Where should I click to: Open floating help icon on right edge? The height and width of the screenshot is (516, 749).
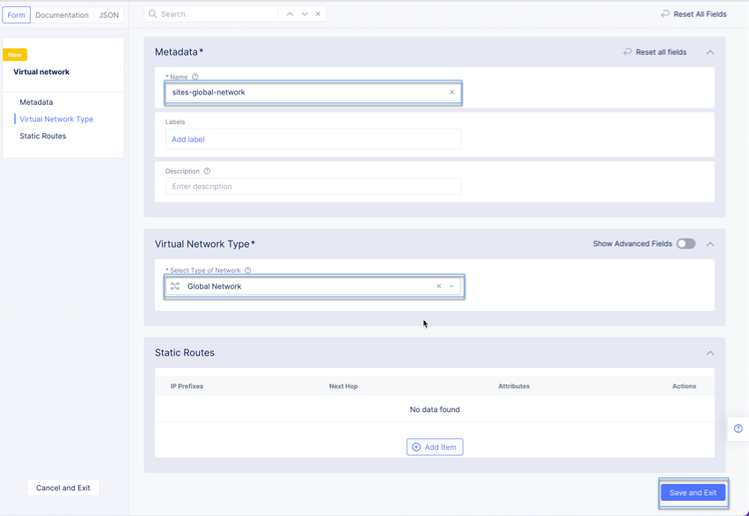click(x=738, y=429)
